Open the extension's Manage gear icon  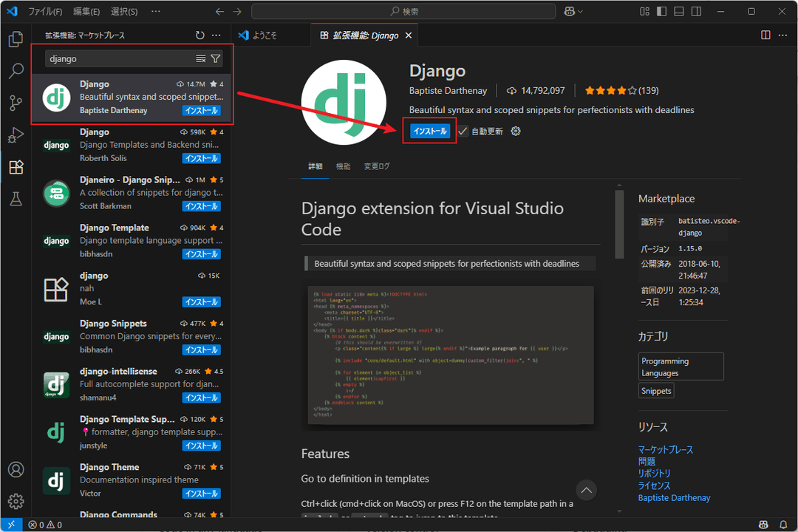pos(515,131)
